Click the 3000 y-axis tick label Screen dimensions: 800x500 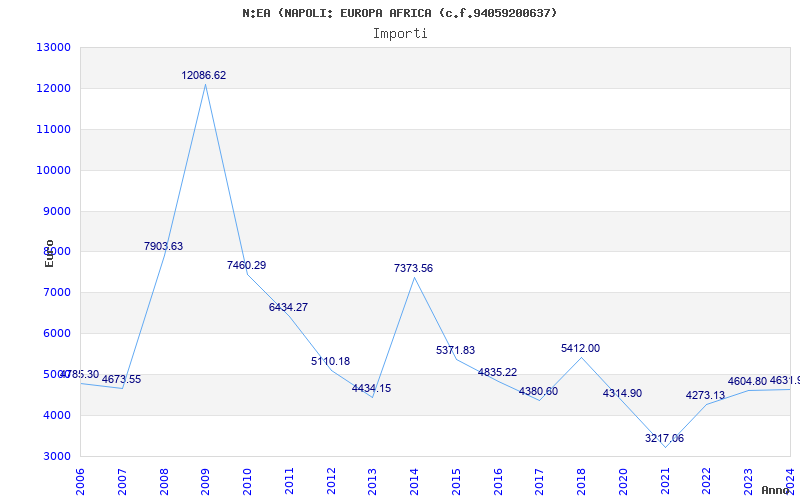coord(56,456)
